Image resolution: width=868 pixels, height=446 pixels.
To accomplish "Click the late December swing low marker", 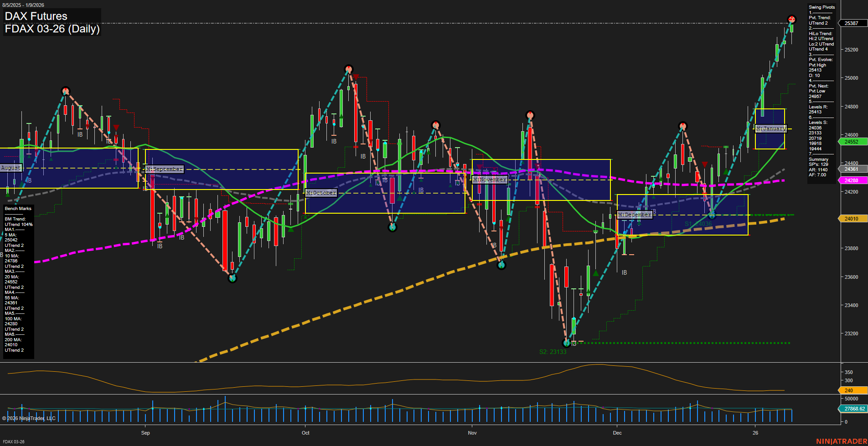I will tap(712, 215).
